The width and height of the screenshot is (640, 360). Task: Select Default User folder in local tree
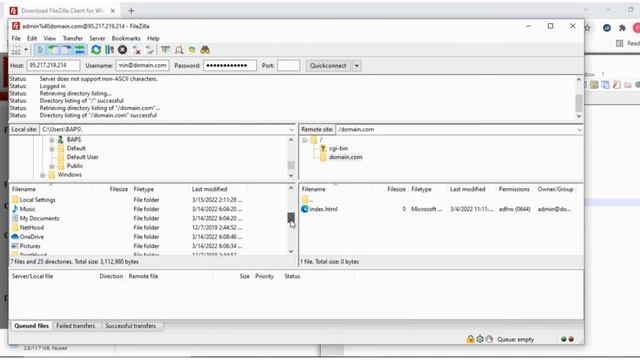click(x=82, y=157)
